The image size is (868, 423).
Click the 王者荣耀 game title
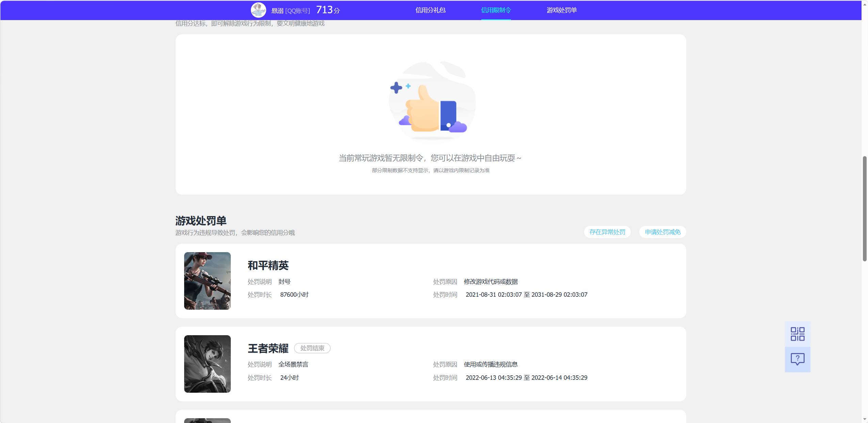pos(268,348)
